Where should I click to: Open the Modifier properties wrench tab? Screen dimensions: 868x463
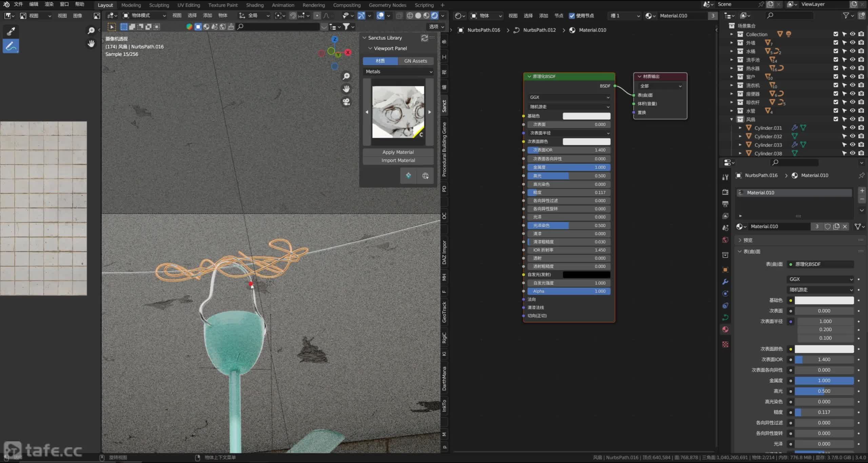[725, 282]
